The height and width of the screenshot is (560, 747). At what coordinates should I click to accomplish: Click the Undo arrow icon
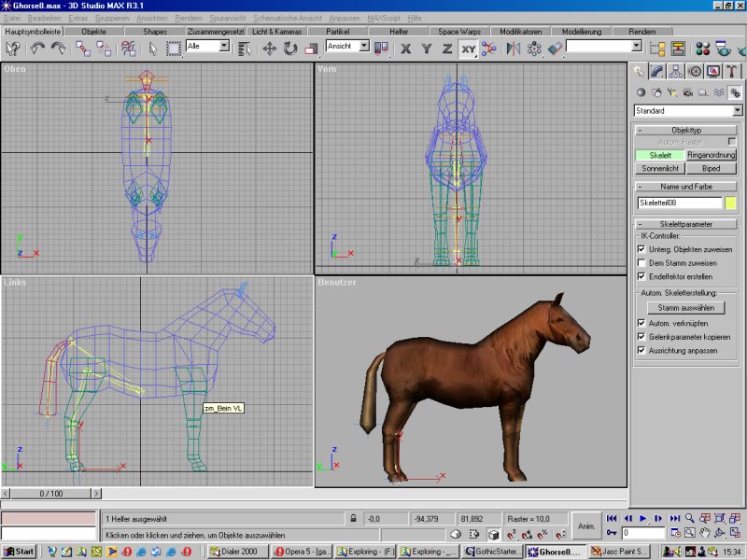[x=38, y=48]
